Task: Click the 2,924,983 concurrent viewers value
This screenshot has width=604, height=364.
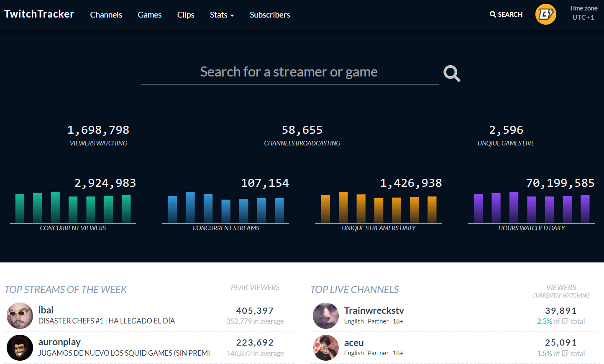Action: (x=105, y=183)
